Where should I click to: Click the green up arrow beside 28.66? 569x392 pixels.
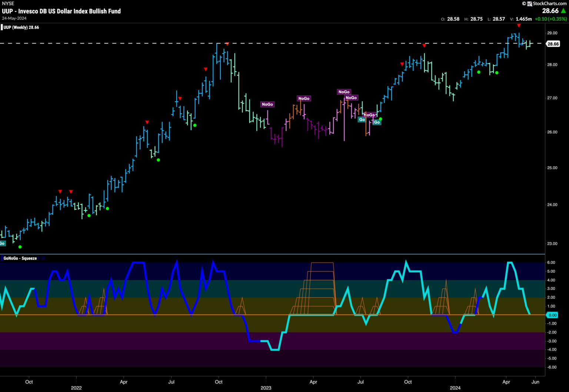563,11
